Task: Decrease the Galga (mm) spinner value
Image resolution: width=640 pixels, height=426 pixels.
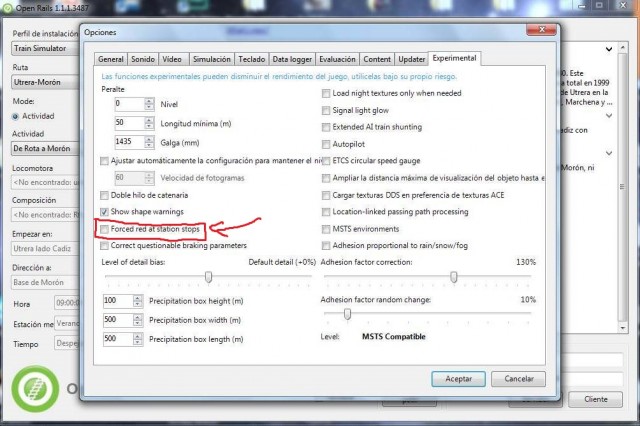Action: coord(150,146)
